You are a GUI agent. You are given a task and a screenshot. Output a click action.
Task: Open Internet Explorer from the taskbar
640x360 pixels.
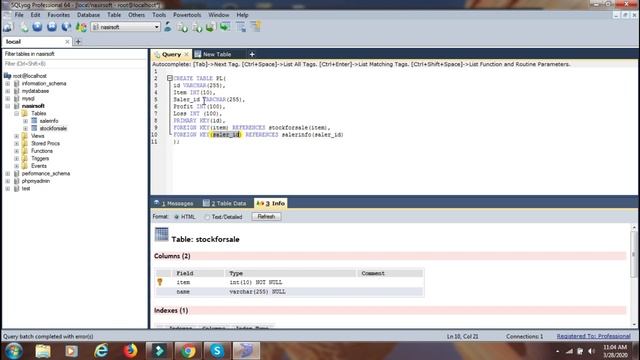click(101, 351)
